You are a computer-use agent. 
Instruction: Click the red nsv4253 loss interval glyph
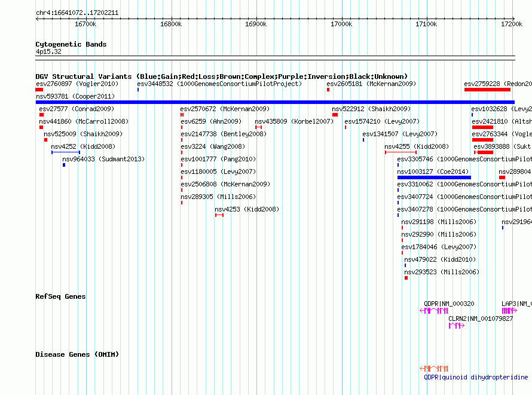click(x=219, y=215)
